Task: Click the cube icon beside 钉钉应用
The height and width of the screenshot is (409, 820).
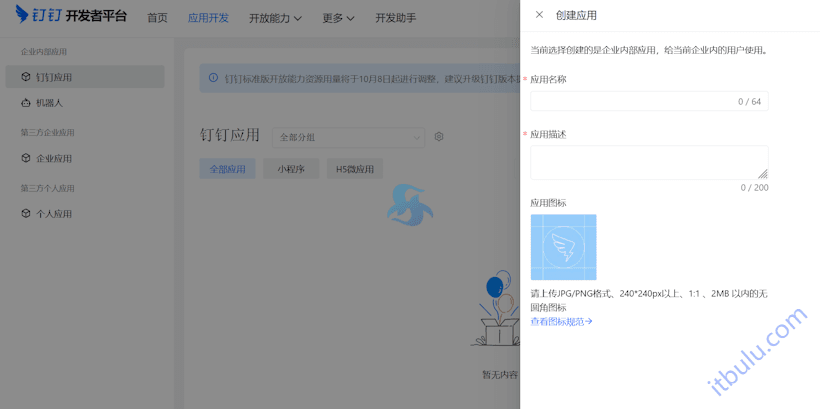Action: 26,77
